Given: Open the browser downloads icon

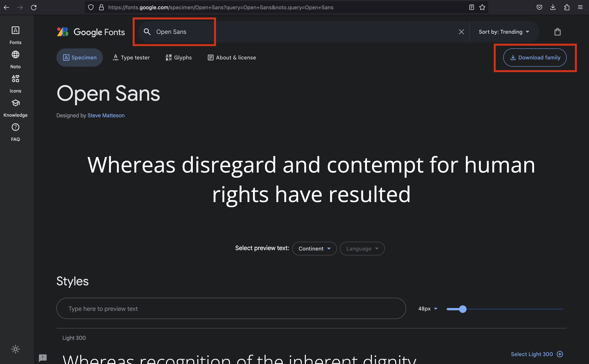Looking at the screenshot, I should click(x=553, y=7).
